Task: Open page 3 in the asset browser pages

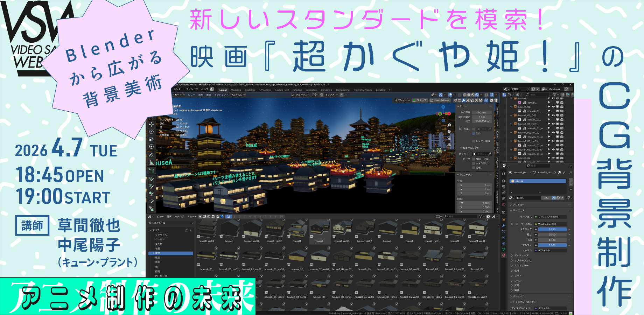Action: (x=245, y=217)
